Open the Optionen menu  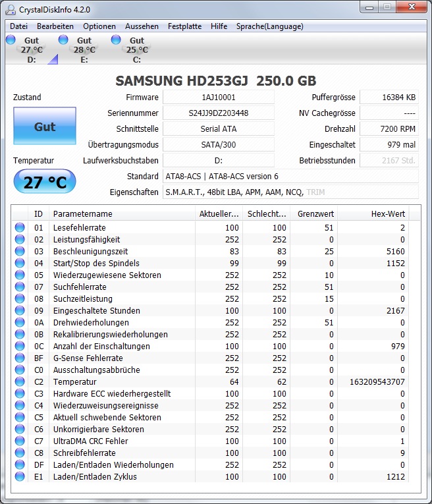pos(99,26)
